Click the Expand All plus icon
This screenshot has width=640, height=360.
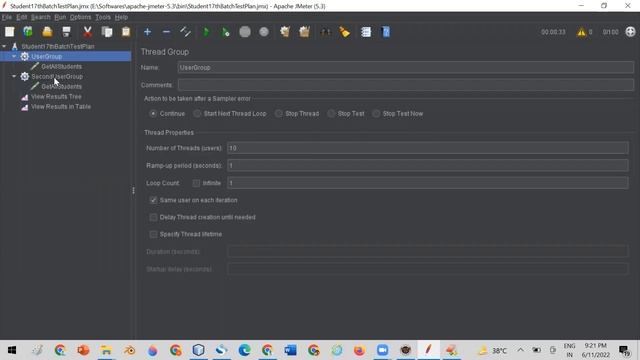click(147, 32)
